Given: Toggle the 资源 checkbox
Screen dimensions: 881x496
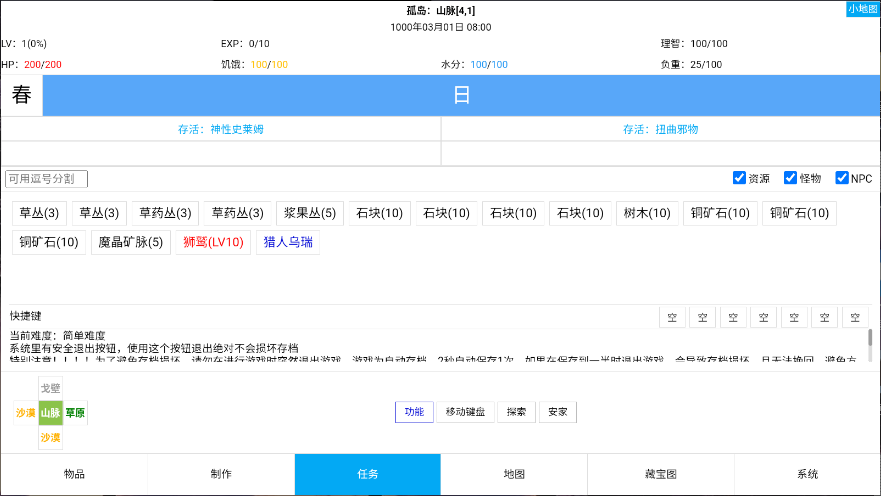Looking at the screenshot, I should 739,178.
